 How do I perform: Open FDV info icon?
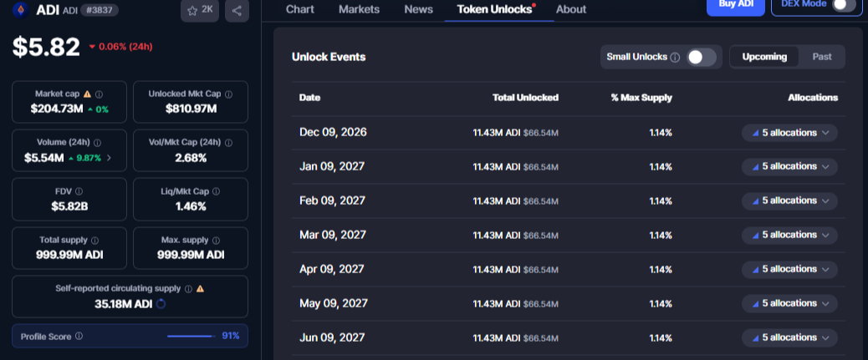point(79,191)
